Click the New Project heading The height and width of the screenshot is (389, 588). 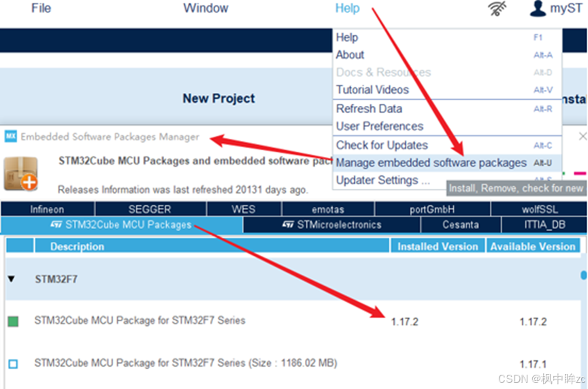218,98
